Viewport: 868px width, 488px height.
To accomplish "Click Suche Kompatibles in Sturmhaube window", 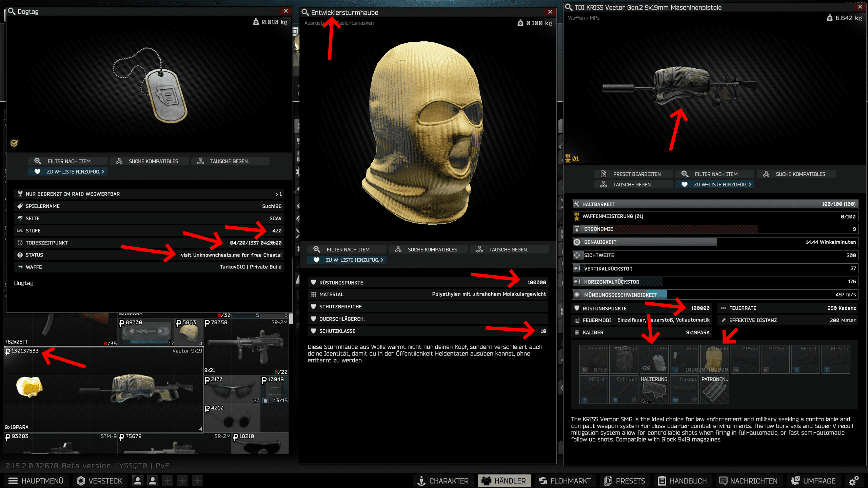I will click(428, 249).
